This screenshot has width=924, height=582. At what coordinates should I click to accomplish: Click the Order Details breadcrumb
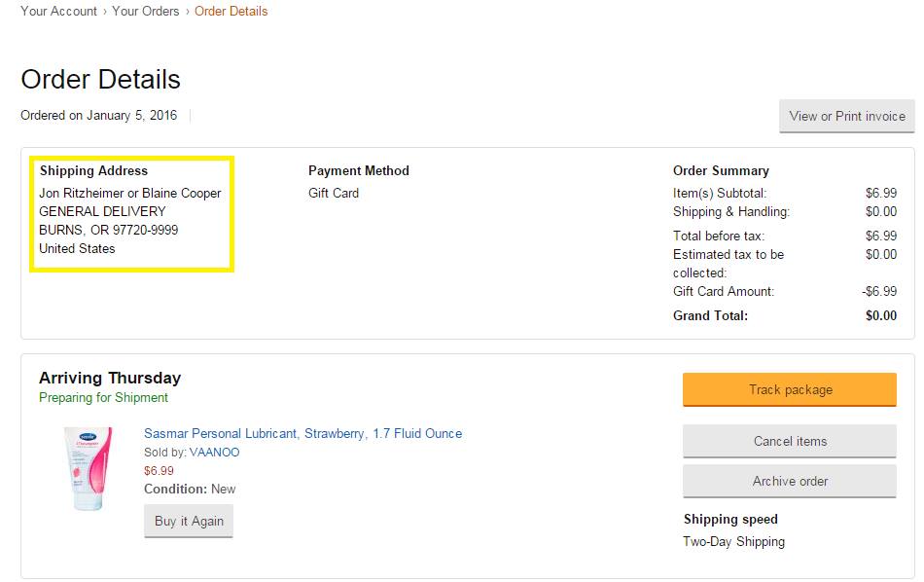pos(231,12)
